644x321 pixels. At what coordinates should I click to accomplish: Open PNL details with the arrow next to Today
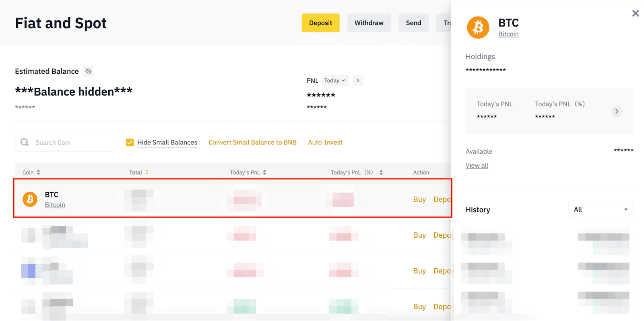358,80
